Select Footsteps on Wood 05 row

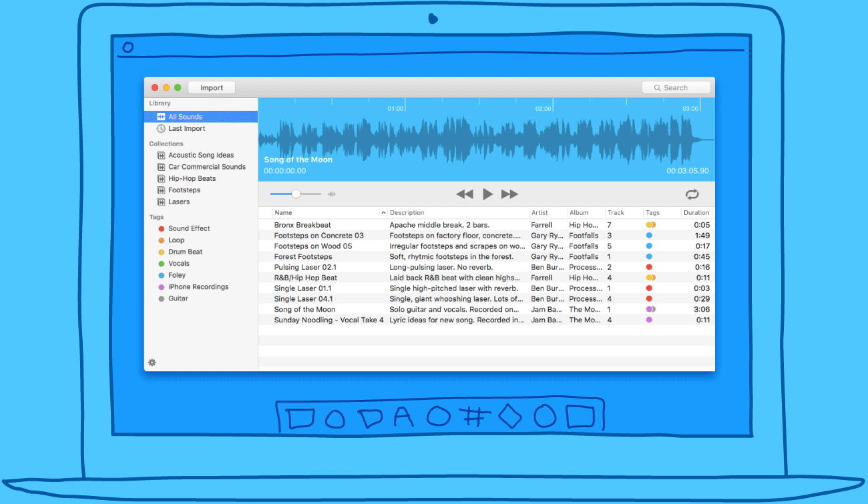(486, 246)
